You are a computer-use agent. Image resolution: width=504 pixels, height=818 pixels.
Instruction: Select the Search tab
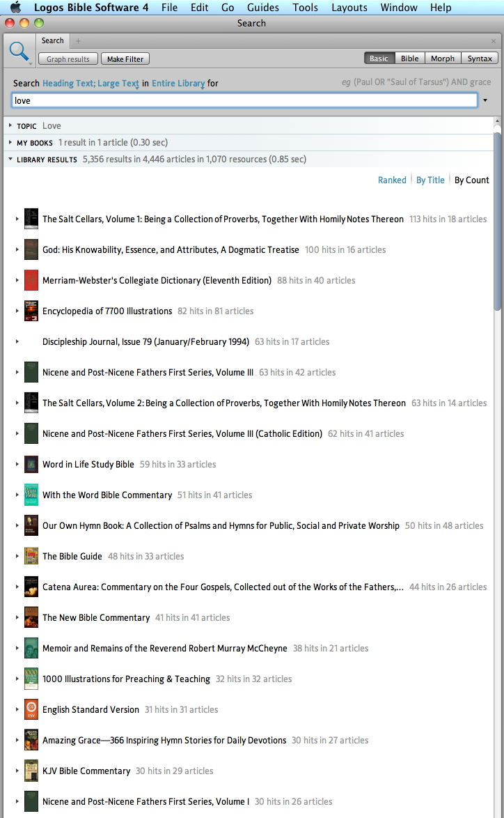(x=53, y=40)
